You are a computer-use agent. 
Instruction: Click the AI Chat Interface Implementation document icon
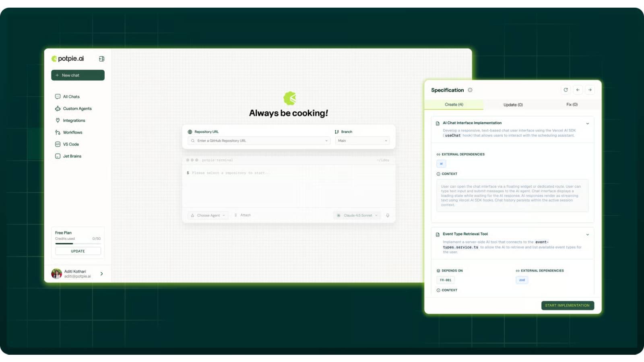438,123
